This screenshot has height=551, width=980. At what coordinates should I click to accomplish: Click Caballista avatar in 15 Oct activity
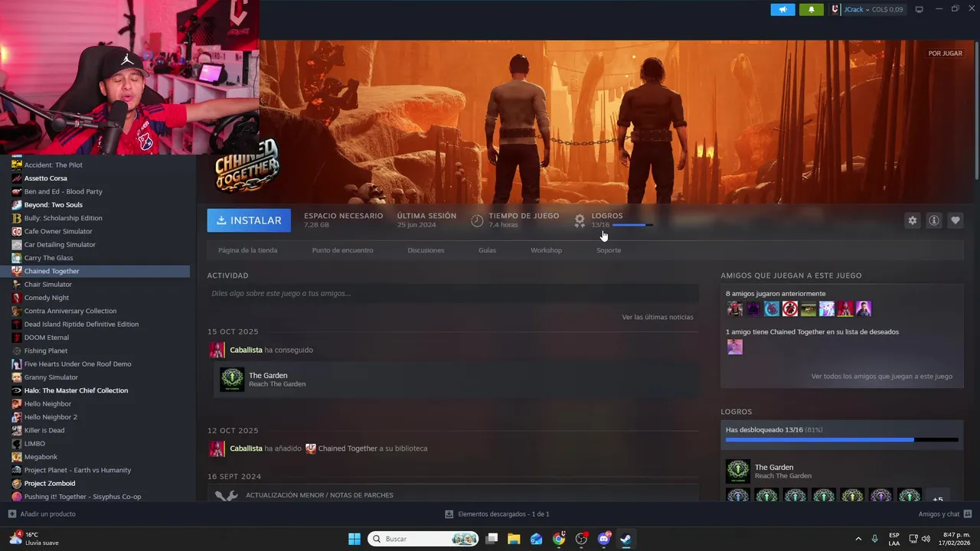click(217, 350)
